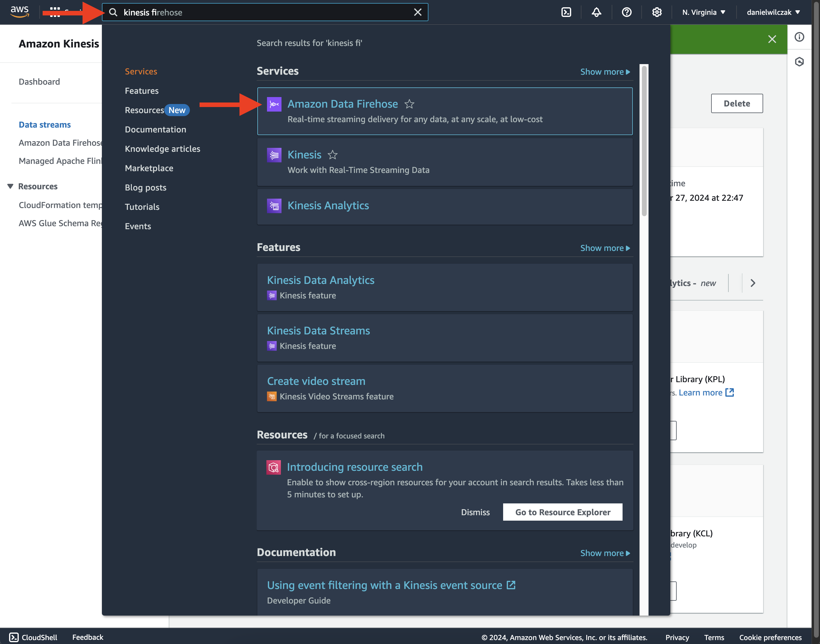
Task: Select the Tutorials filter category
Action: click(x=142, y=207)
